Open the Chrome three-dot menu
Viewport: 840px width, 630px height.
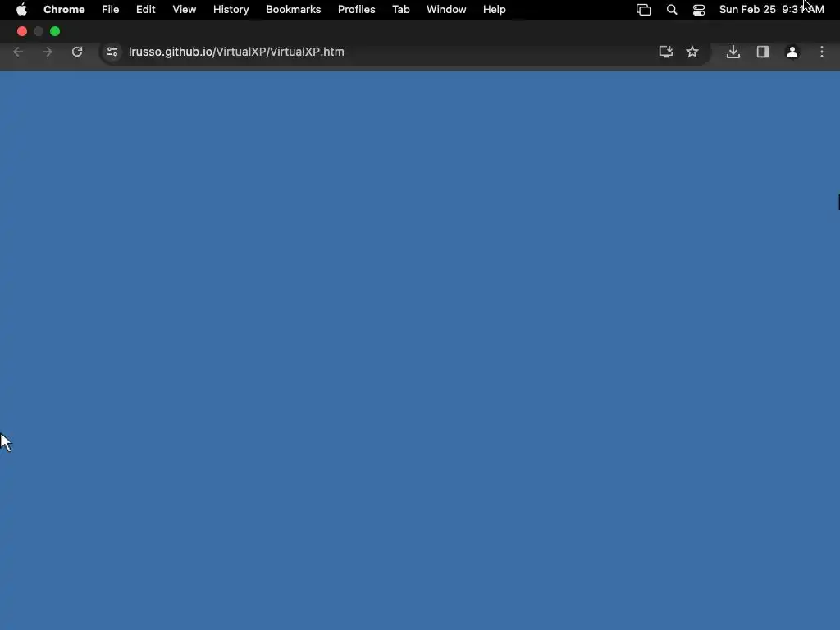pos(822,52)
